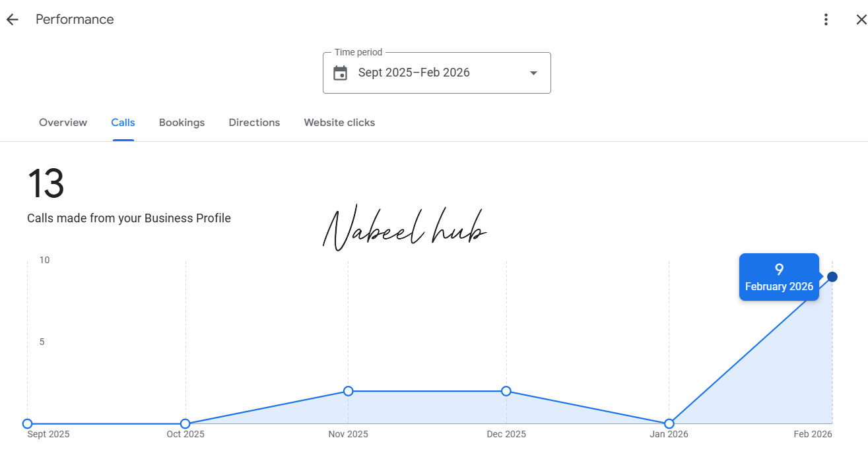Click the Sept 2025 data point on chart
Viewport: 868px width, 463px height.
point(27,423)
